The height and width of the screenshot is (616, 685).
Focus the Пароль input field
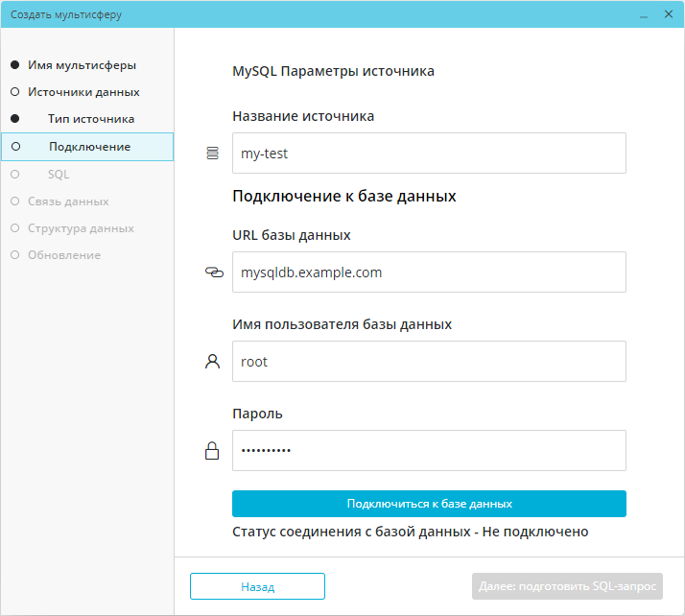click(429, 450)
